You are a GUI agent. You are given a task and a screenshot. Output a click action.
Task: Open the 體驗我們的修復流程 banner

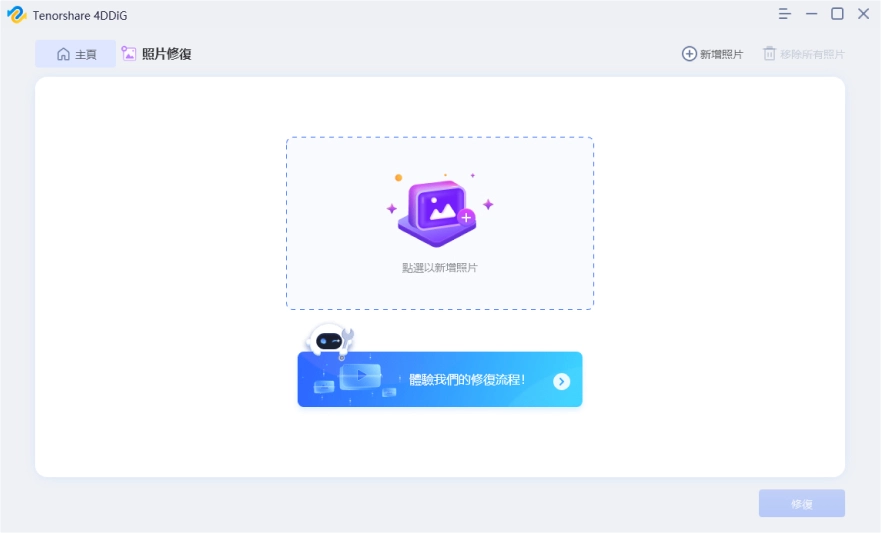point(440,379)
